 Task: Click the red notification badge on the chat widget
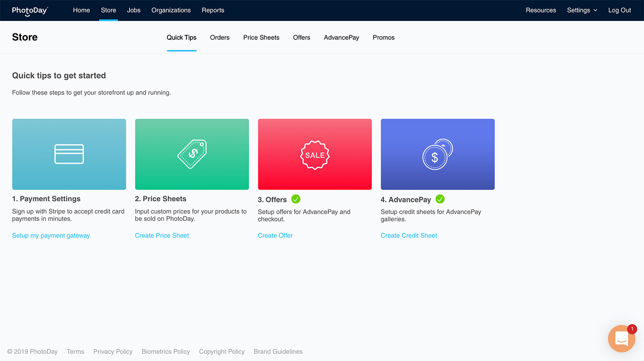click(x=632, y=329)
